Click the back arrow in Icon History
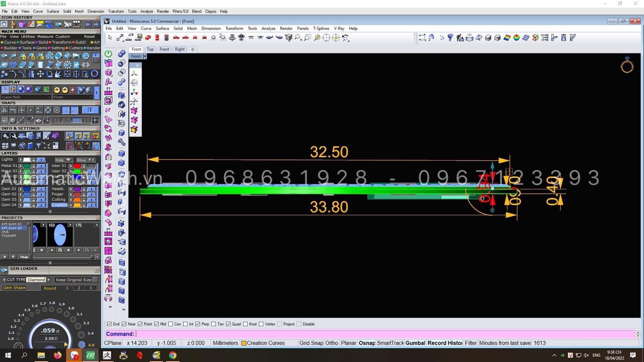644x362 pixels. pyautogui.click(x=88, y=25)
